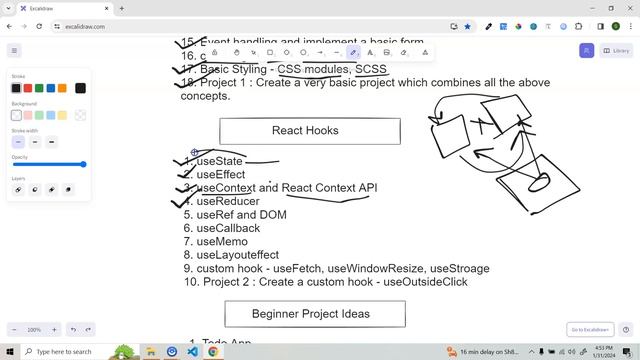Go back in browser history
The image size is (640, 360).
click(x=9, y=27)
